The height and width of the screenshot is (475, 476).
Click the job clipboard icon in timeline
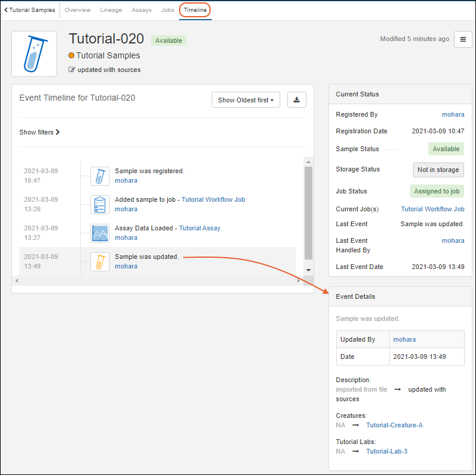point(100,204)
